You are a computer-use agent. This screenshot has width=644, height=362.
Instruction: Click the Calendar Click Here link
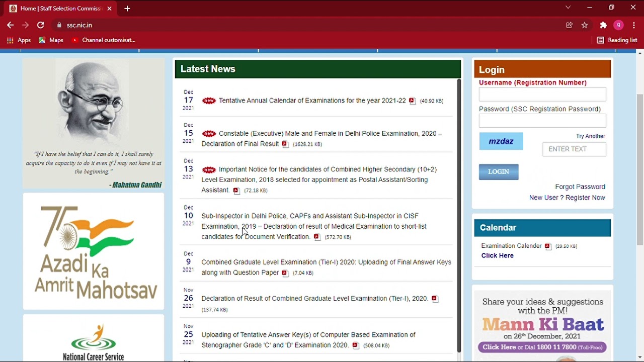[x=497, y=255]
